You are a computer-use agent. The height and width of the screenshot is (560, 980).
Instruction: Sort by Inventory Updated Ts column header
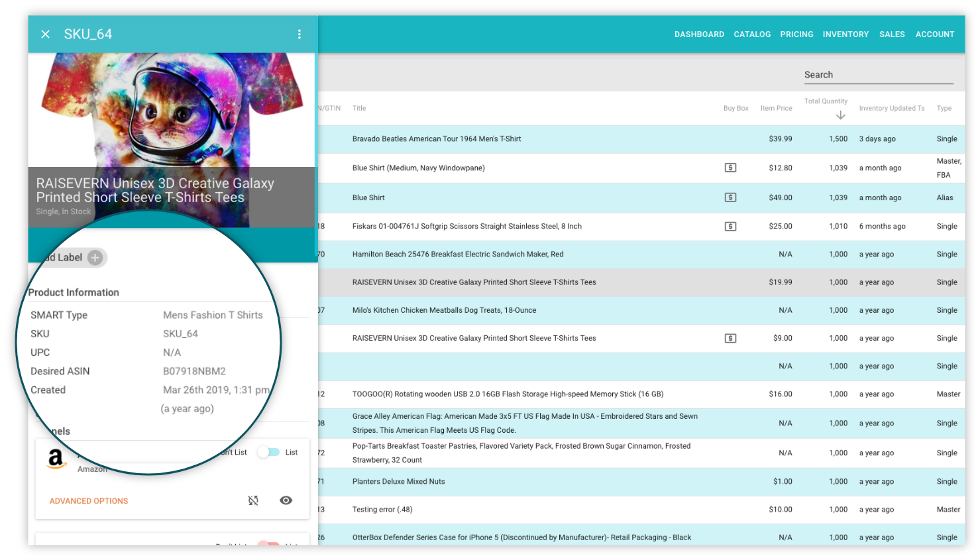click(x=891, y=108)
